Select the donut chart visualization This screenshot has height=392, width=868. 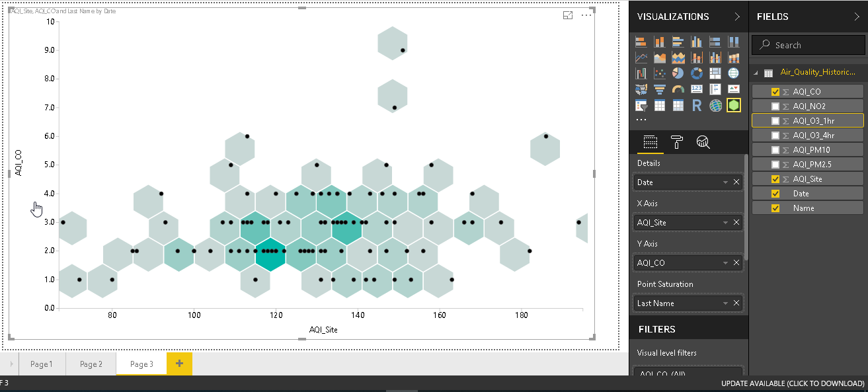pyautogui.click(x=697, y=73)
